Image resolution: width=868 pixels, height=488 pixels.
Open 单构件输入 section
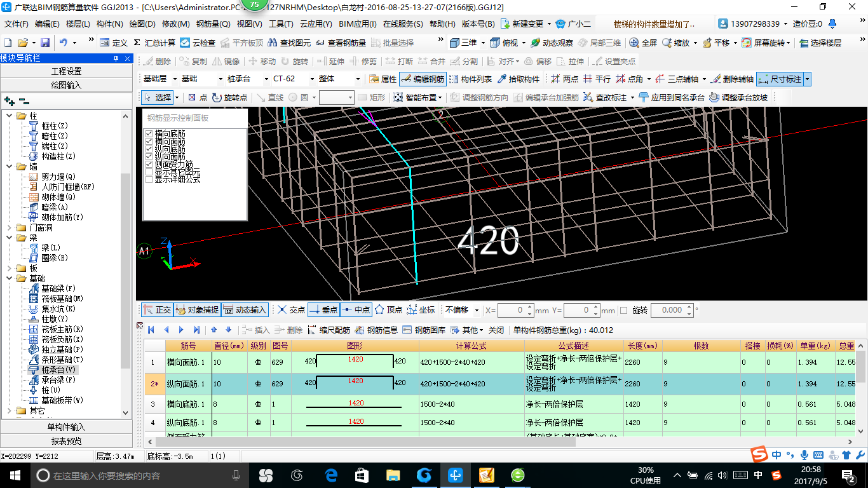click(x=66, y=427)
